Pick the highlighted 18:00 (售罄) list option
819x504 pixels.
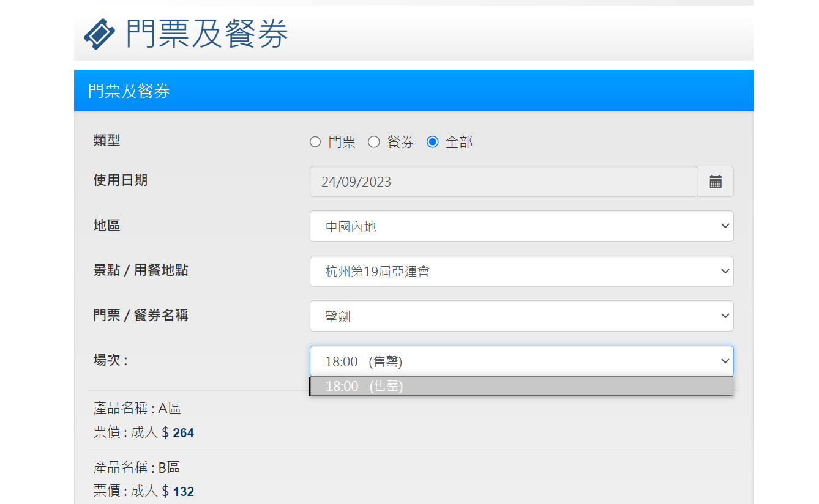tap(521, 387)
